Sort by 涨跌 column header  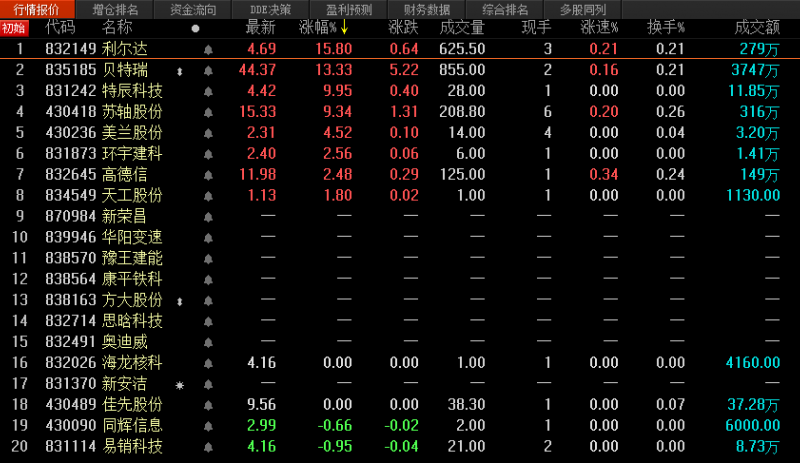[403, 28]
